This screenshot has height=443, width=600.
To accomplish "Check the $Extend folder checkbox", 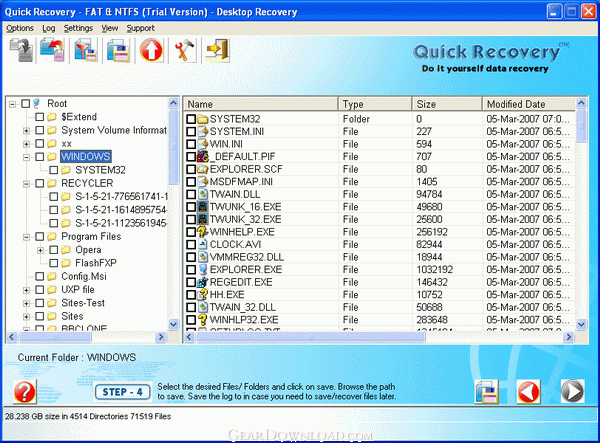I will [40, 117].
